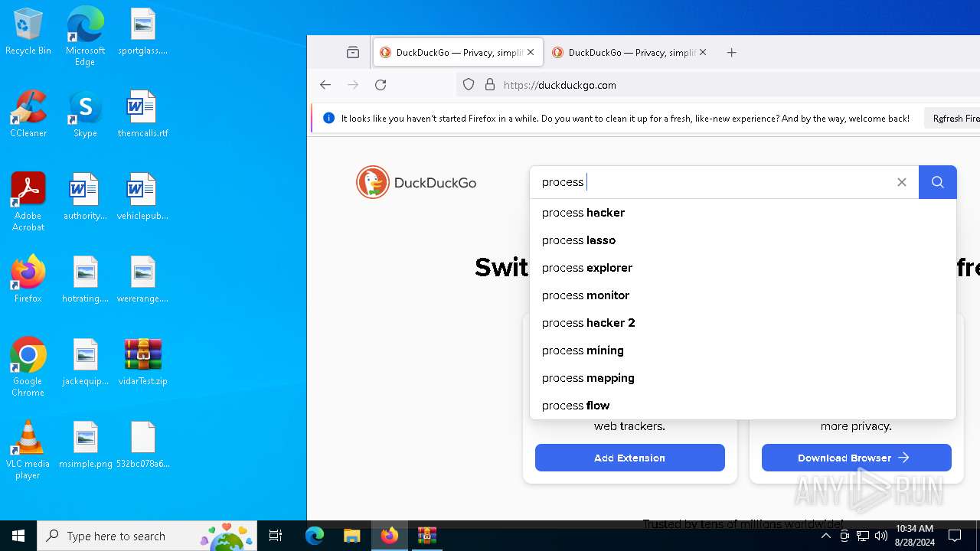Select jackequip image file on desktop
Image resolution: width=980 pixels, height=551 pixels.
(x=85, y=363)
